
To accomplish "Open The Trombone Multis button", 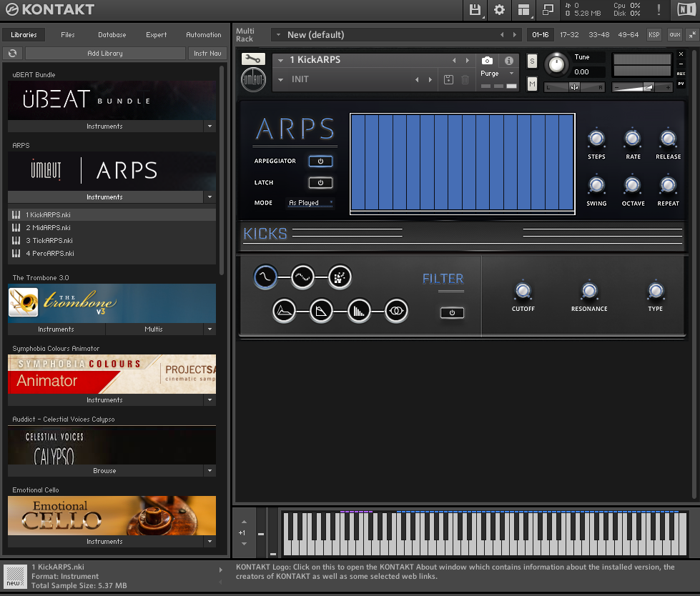I will [154, 329].
